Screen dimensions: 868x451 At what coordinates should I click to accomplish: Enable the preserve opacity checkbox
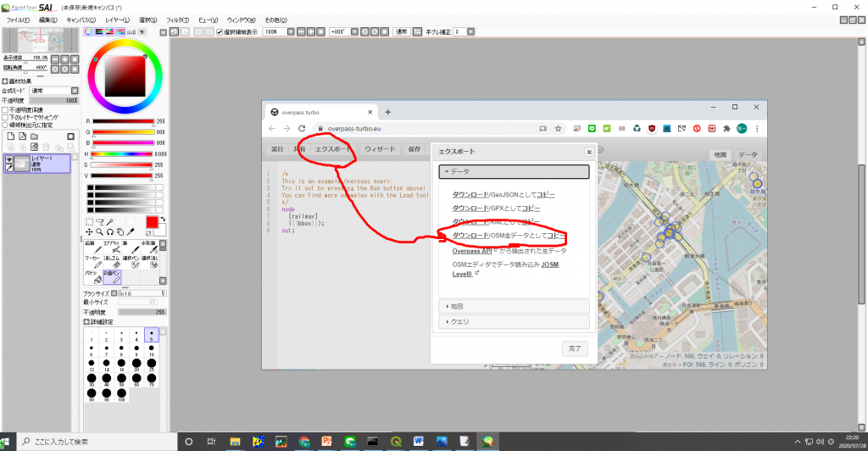(5, 109)
